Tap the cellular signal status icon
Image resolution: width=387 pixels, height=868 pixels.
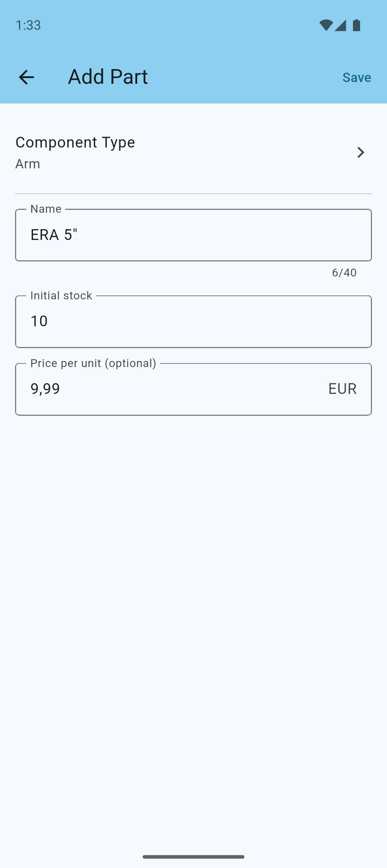pos(340,25)
